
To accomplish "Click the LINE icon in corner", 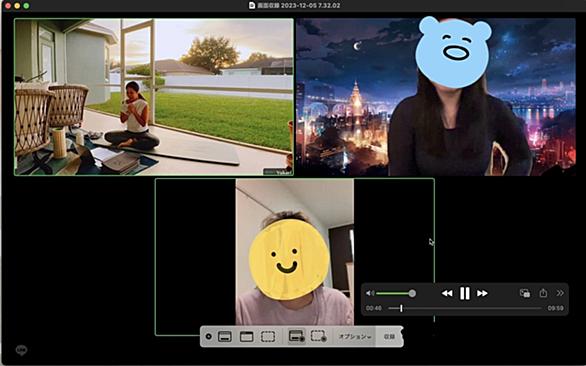I will (x=21, y=350).
